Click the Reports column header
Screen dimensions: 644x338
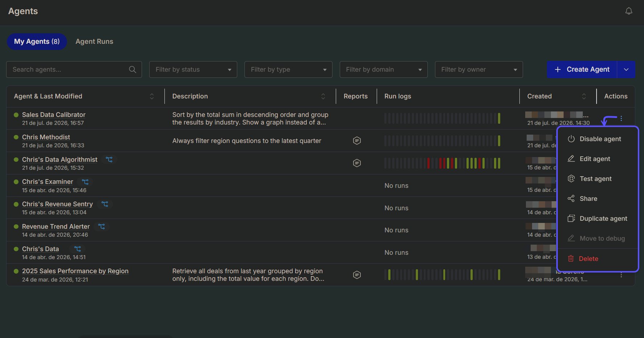click(356, 96)
